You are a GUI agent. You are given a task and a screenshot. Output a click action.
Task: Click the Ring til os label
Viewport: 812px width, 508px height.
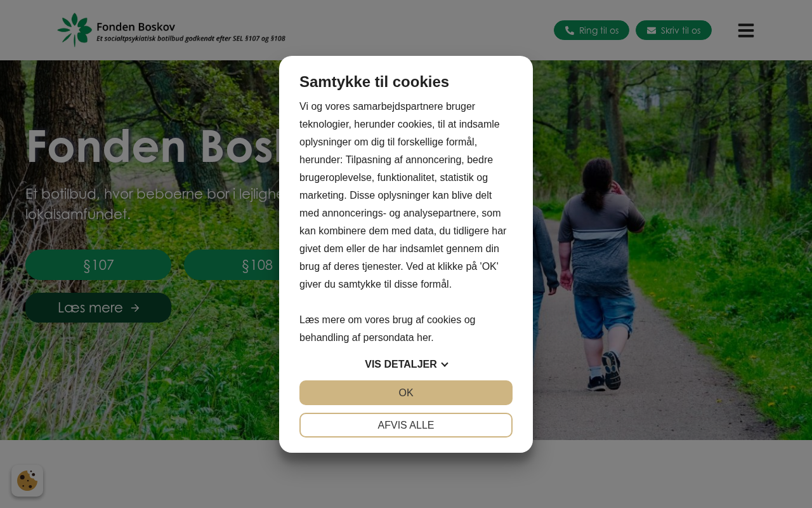click(599, 30)
